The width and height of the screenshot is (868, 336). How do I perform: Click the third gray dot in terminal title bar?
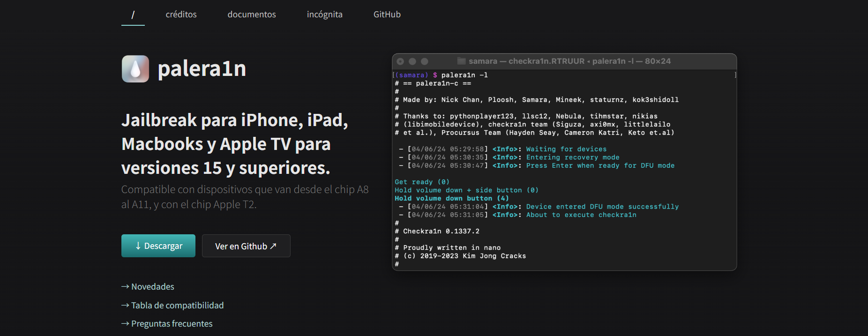425,61
